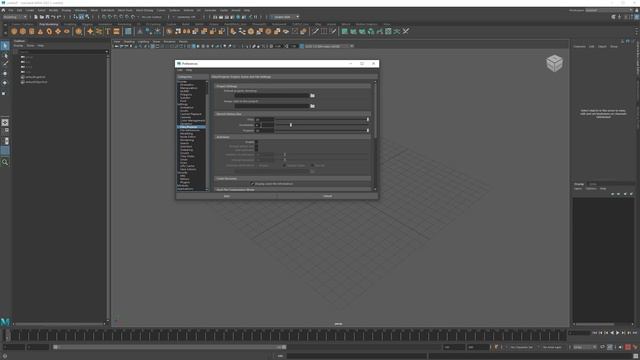
Task: Switch to the Sculpting shelf tab
Action: point(69,24)
